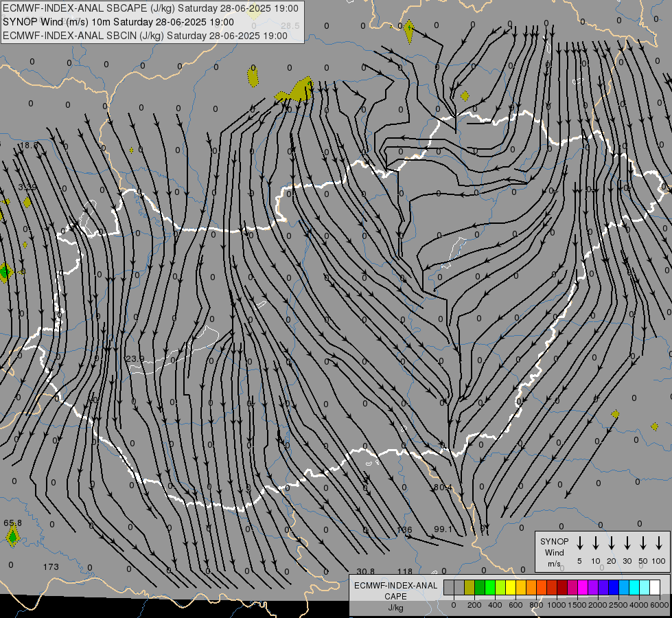Select the dark maroon-red CAPE legend swatch
Viewport: 672px width, 618px height.
562,588
